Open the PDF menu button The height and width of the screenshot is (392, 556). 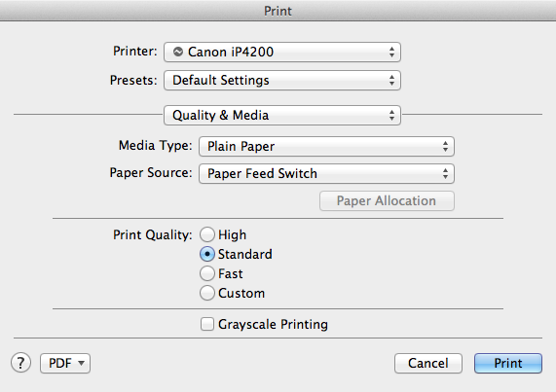coord(65,363)
